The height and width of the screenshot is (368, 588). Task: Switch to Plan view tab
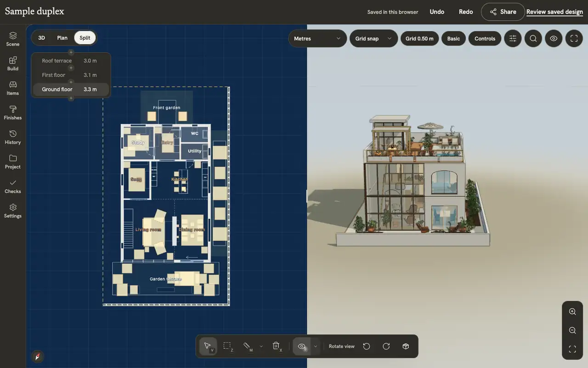(62, 38)
